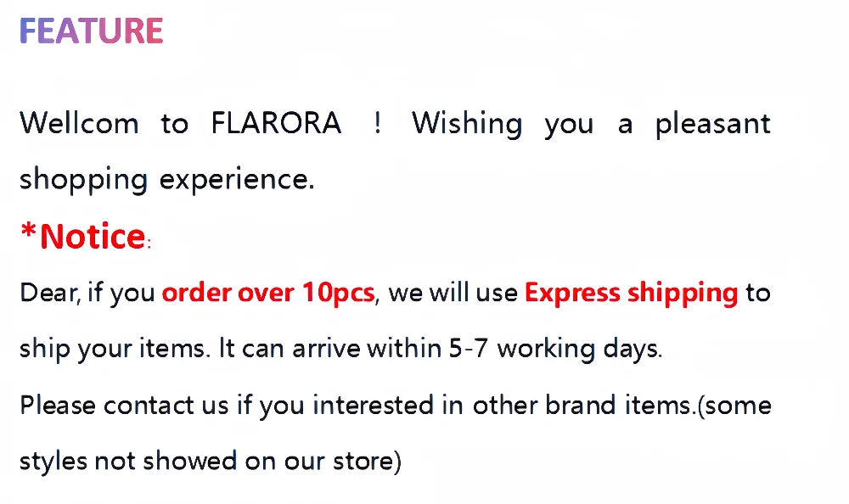Image resolution: width=849 pixels, height=504 pixels.
Task: Click the text shopping experience
Action: pos(167,179)
